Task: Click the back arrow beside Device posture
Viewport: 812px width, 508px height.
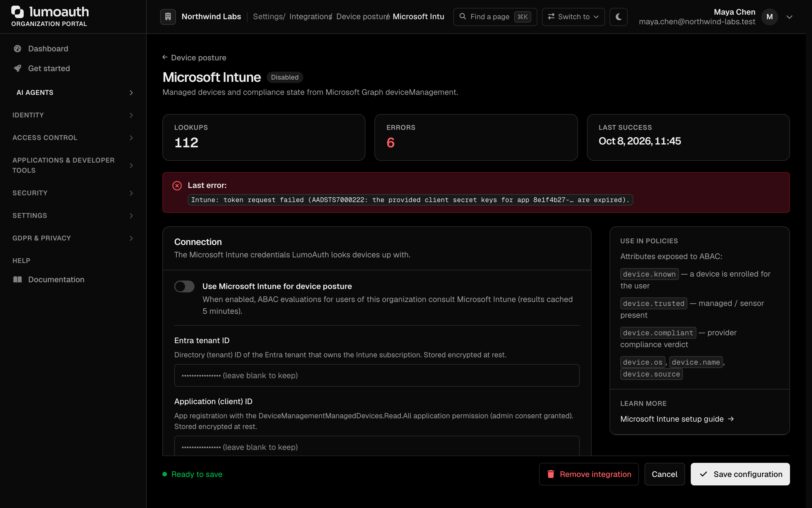Action: 165,58
